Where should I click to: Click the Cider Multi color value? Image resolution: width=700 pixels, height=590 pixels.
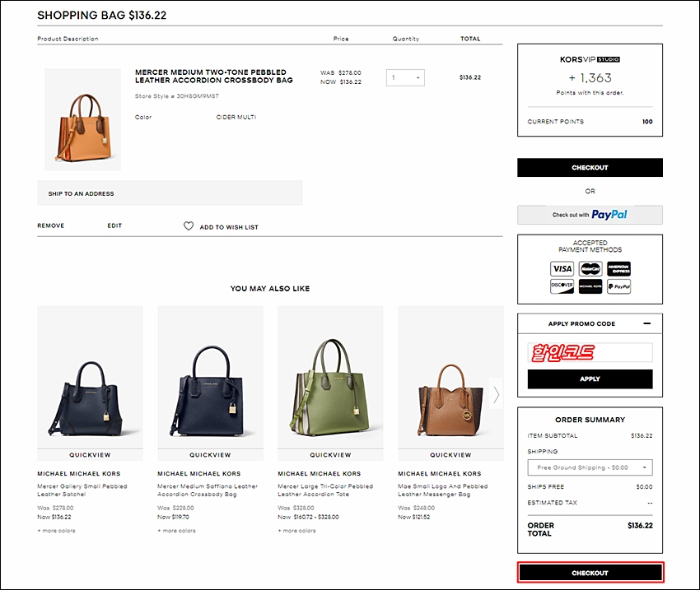click(x=236, y=117)
